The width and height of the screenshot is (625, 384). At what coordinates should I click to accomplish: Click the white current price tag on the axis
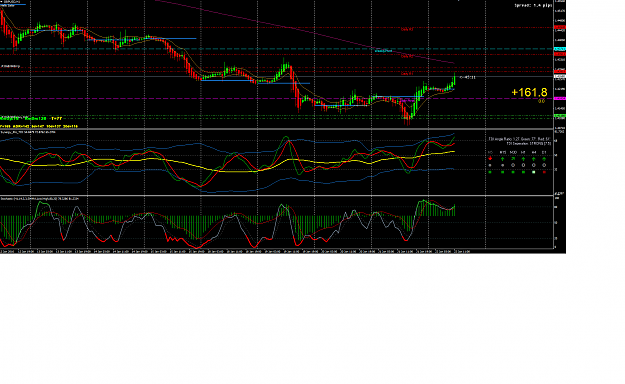(560, 76)
